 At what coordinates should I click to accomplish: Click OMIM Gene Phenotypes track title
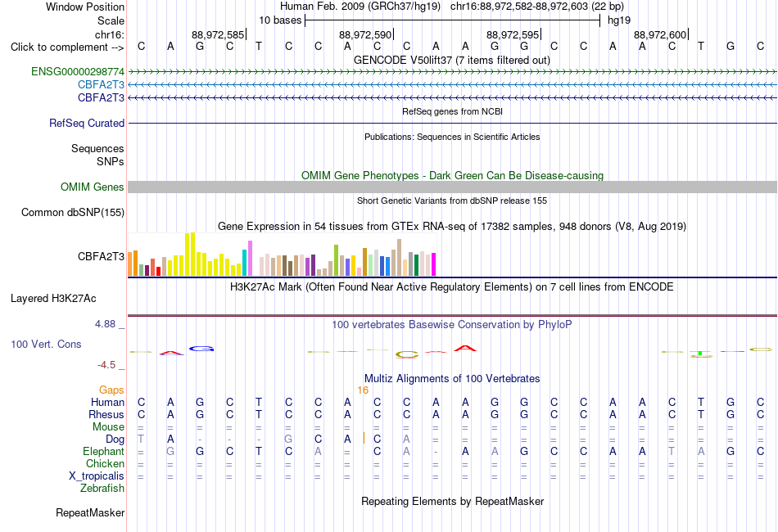coord(452,175)
